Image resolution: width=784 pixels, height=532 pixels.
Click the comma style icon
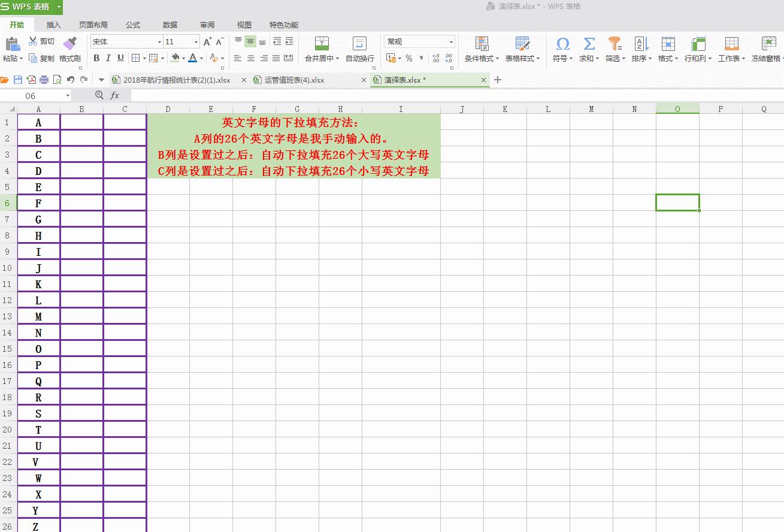coord(421,58)
